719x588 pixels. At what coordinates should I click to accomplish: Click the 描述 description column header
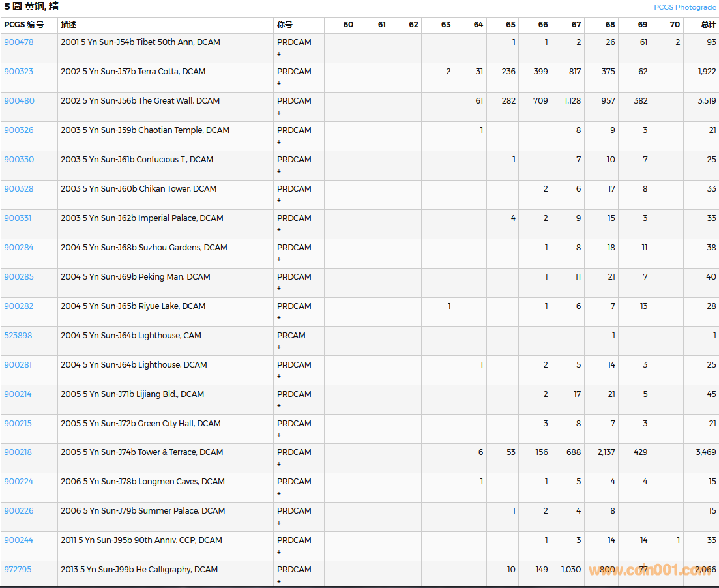[68, 25]
